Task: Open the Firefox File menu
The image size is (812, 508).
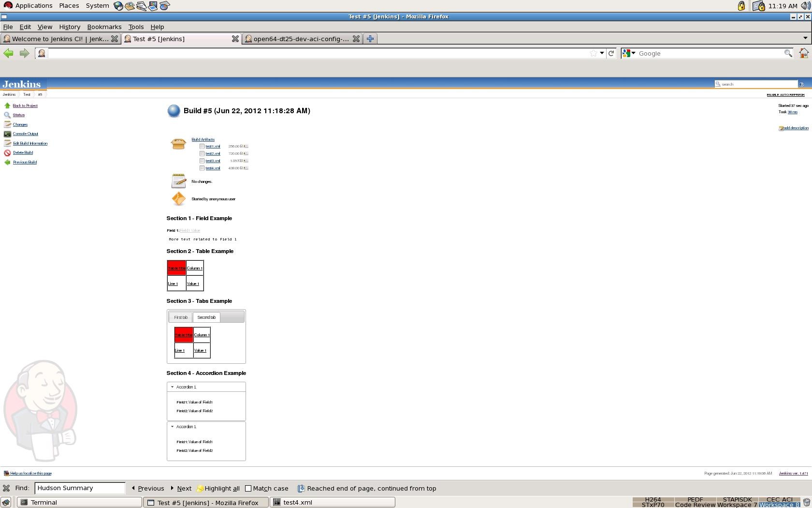Action: pos(8,27)
